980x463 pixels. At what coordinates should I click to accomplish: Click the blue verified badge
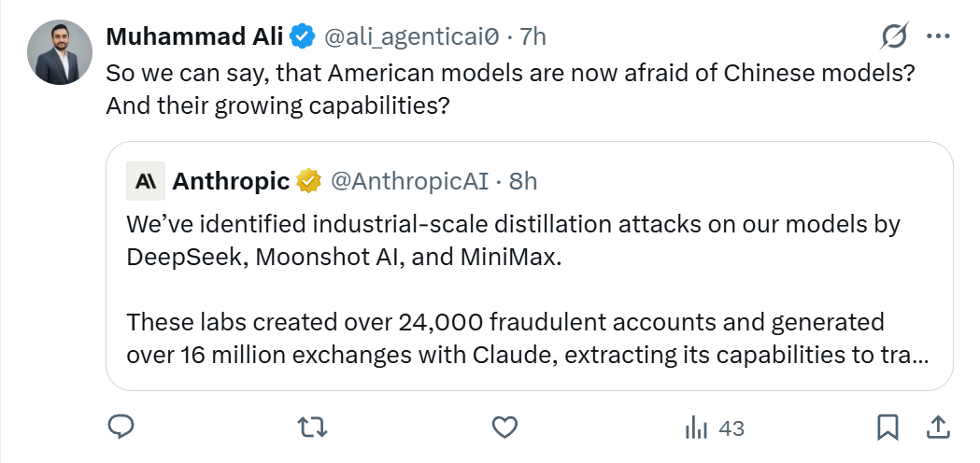pyautogui.click(x=301, y=37)
